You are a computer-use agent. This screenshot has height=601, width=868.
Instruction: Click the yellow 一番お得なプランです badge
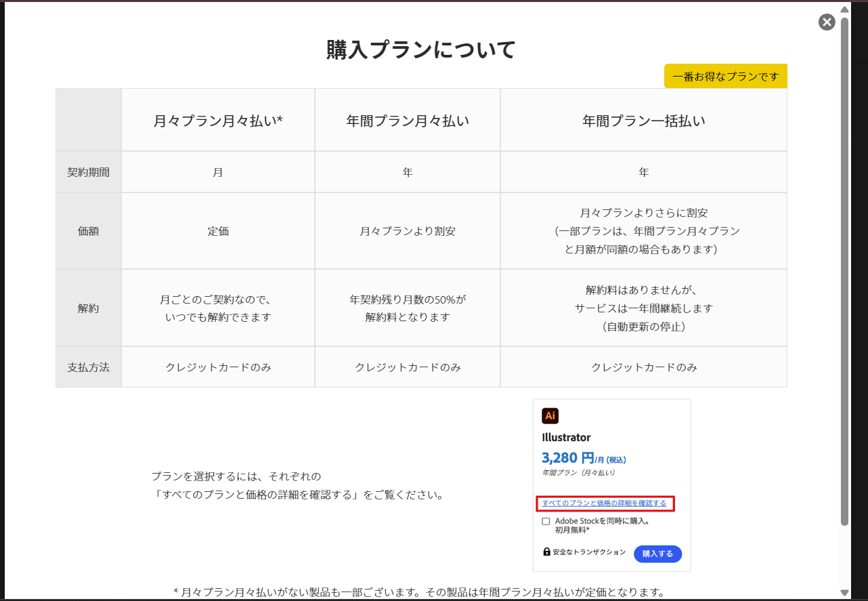[x=725, y=77]
